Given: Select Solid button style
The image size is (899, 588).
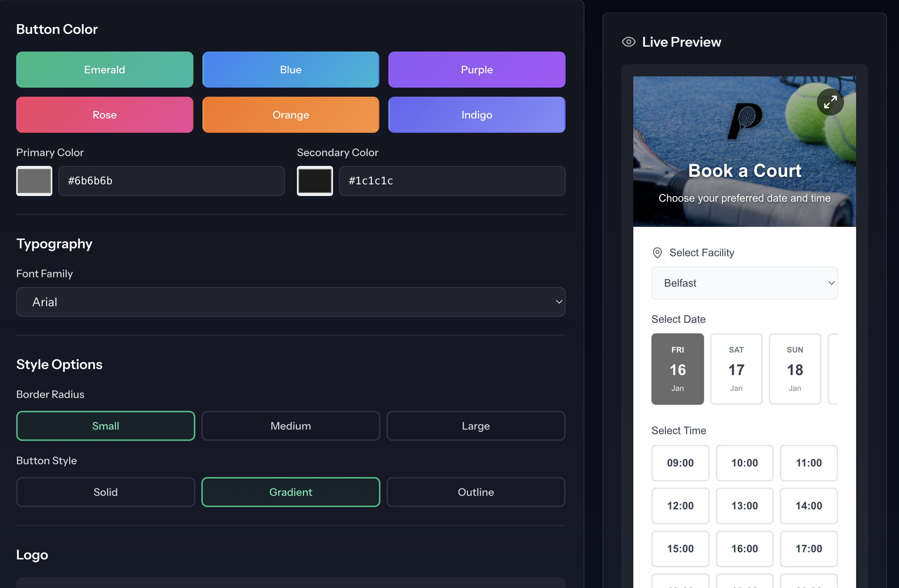Looking at the screenshot, I should [x=105, y=492].
